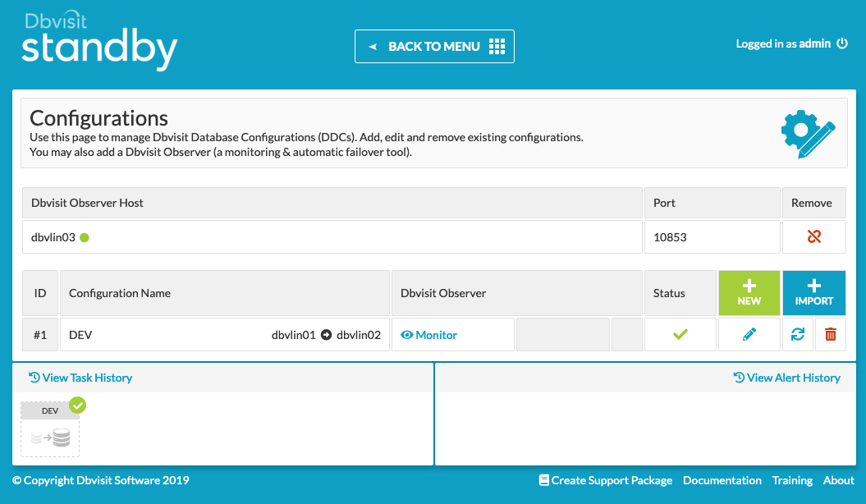This screenshot has height=504, width=866.
Task: Click the #1 ID cell
Action: pos(40,335)
